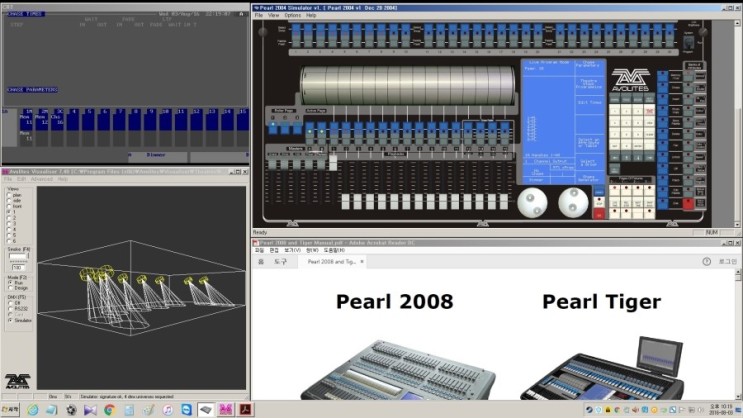Click Acrobat document vertical scrollbar up arrow
Viewport: 743px width, 418px height.
(x=738, y=273)
